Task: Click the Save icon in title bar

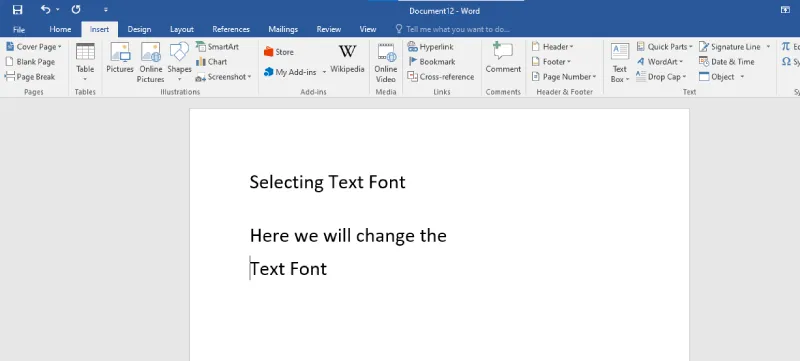Action: [17, 9]
